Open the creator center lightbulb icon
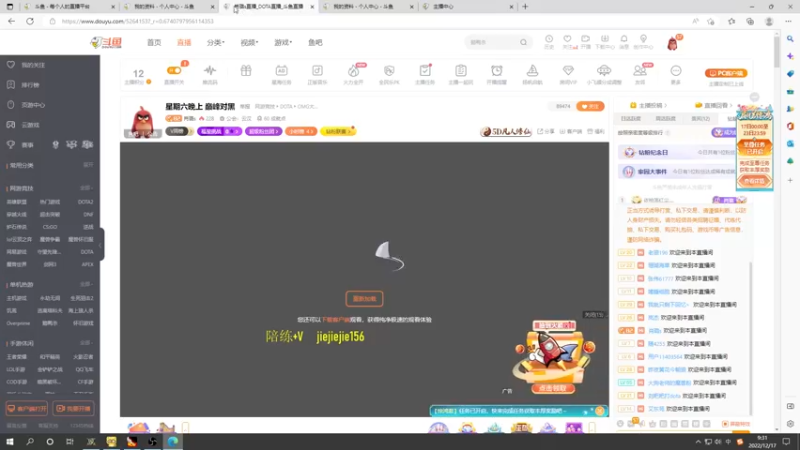800x450 pixels. pyautogui.click(x=643, y=42)
